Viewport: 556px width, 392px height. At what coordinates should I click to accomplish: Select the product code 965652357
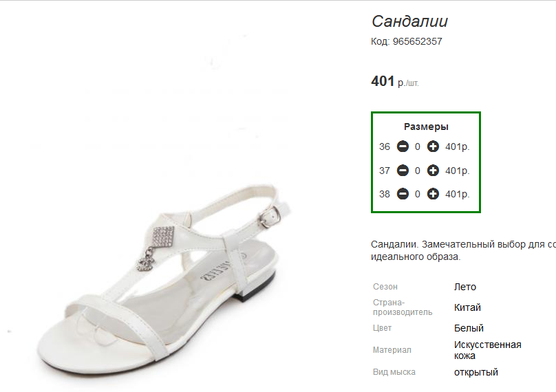coord(418,41)
